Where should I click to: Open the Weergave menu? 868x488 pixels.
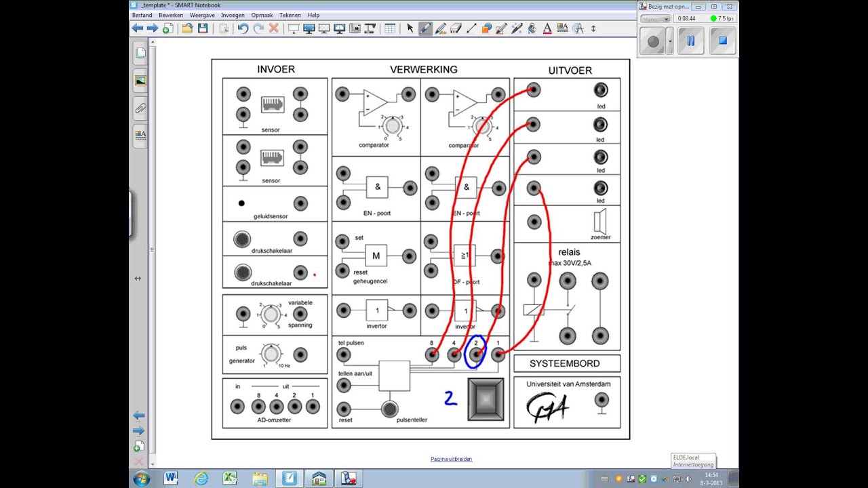(202, 15)
